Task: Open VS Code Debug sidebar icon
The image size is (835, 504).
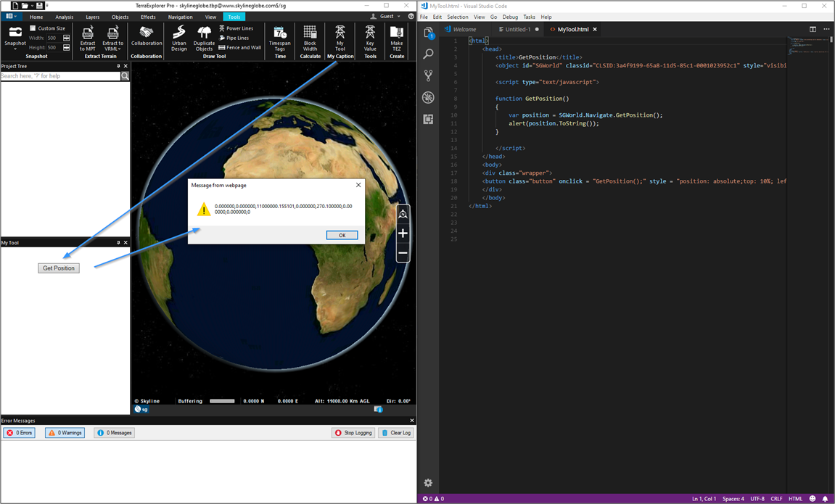Action: tap(428, 97)
